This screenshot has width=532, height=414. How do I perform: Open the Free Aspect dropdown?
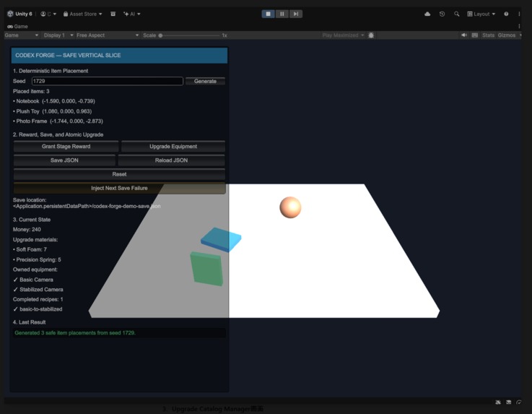pos(108,35)
